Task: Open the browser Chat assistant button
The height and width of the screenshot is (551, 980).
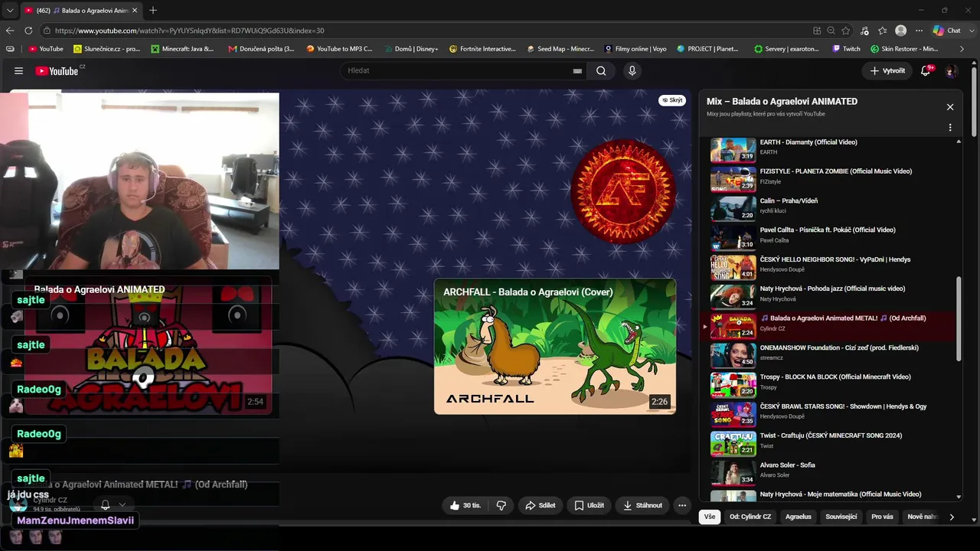Action: click(947, 31)
